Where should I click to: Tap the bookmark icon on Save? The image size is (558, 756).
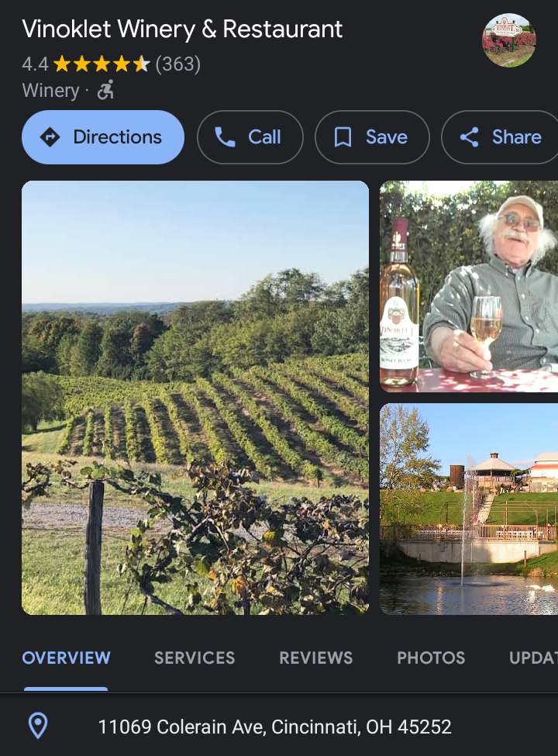click(x=343, y=137)
